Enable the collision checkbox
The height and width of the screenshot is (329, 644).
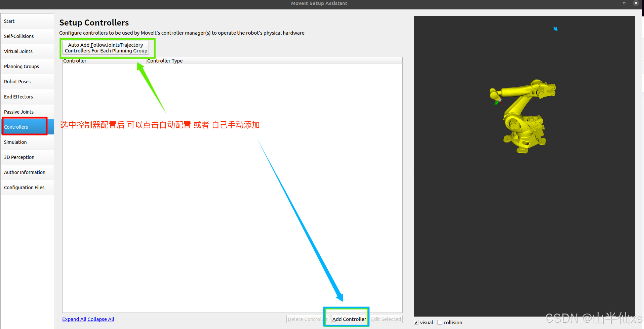(x=440, y=323)
